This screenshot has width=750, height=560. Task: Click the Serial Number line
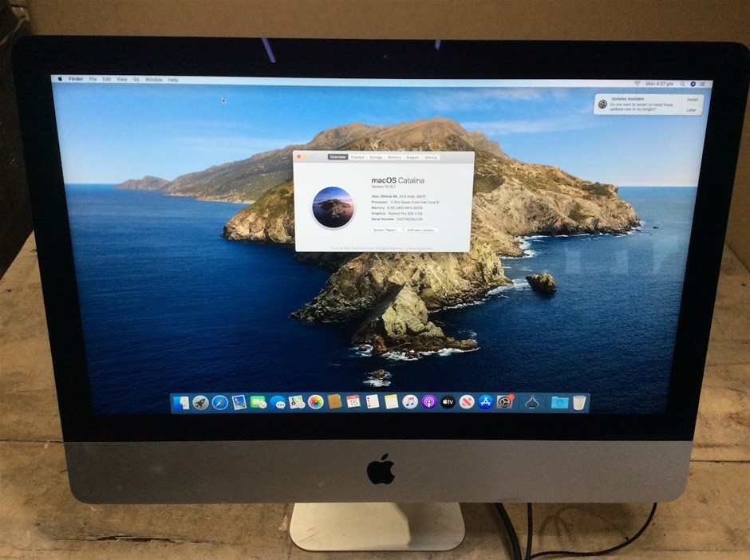397,219
